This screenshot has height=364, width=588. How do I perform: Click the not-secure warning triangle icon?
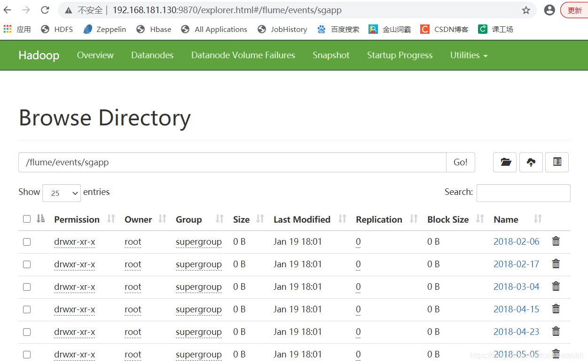[69, 10]
